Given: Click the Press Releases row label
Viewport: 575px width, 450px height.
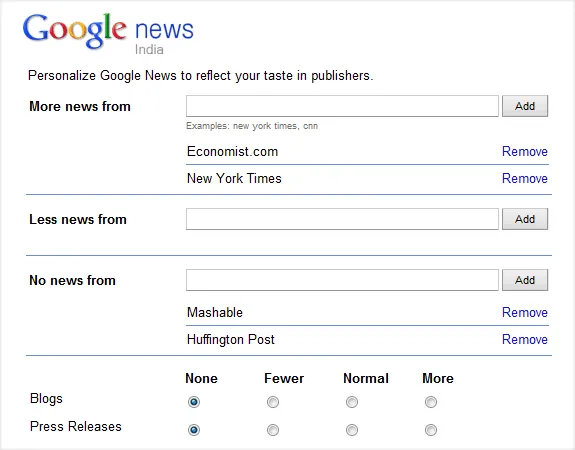Looking at the screenshot, I should coord(76,426).
